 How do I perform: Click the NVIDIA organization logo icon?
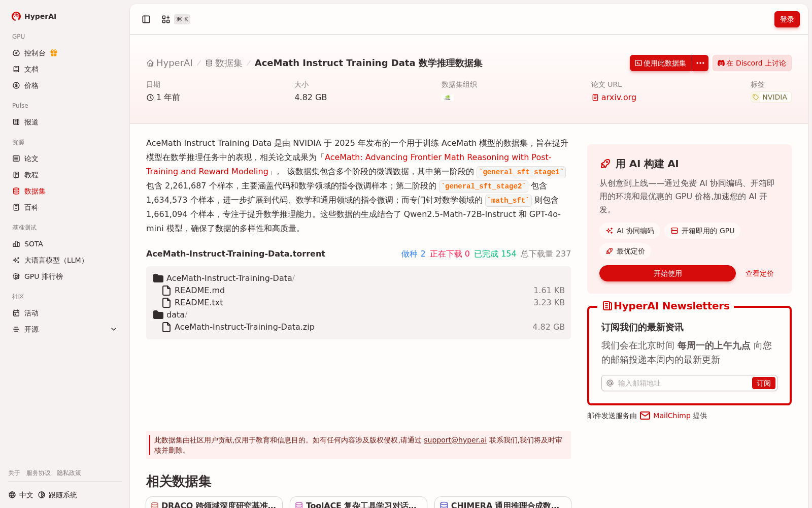[x=447, y=97]
